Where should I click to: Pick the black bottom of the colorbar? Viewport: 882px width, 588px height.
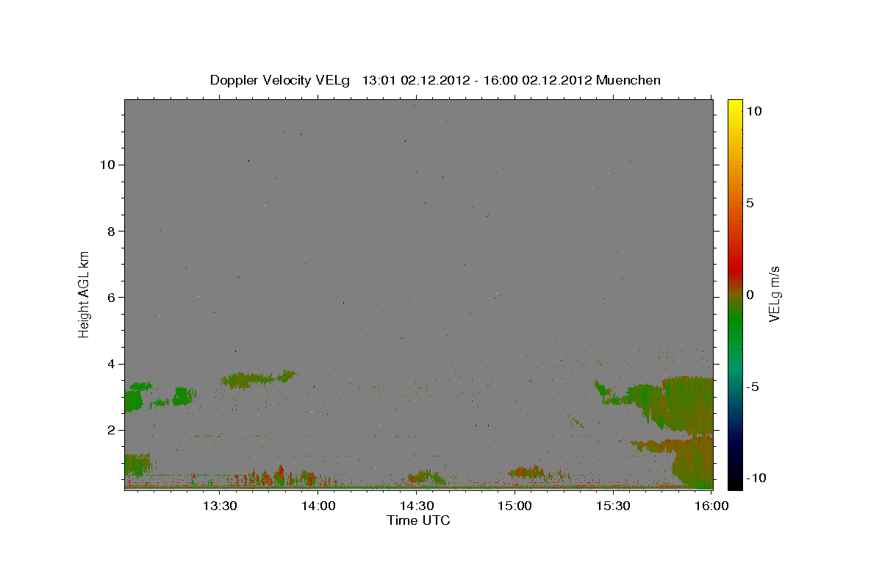click(x=735, y=484)
